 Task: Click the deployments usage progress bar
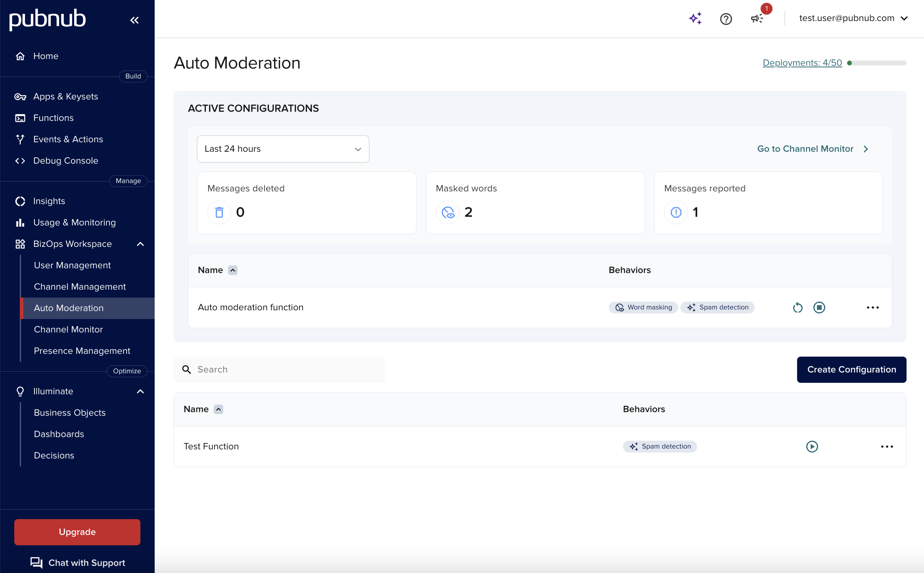click(x=877, y=63)
